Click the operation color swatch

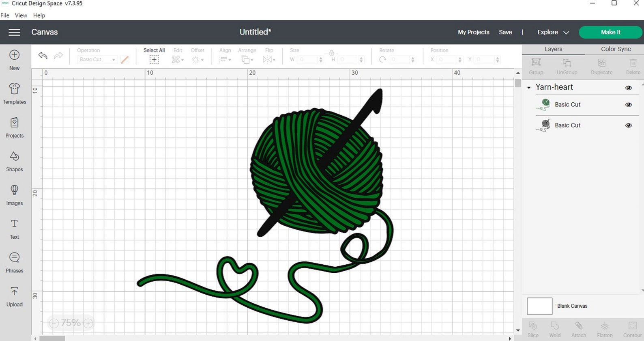(125, 60)
